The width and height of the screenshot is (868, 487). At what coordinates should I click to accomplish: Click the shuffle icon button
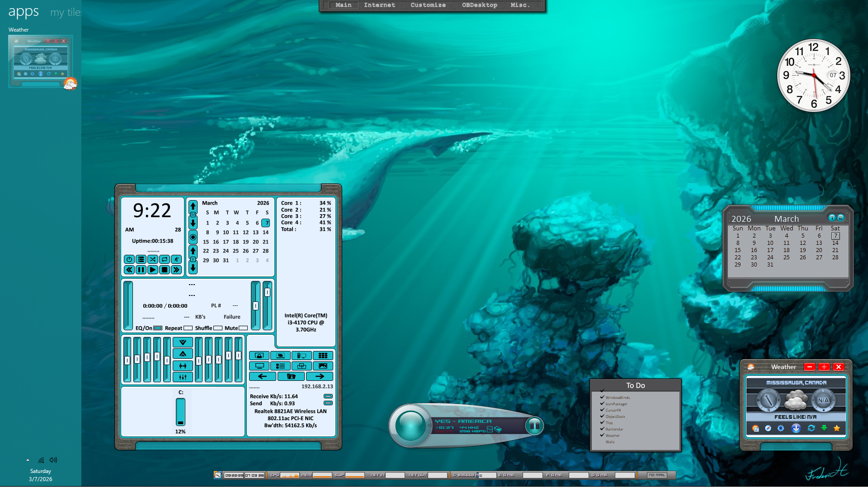tap(153, 259)
